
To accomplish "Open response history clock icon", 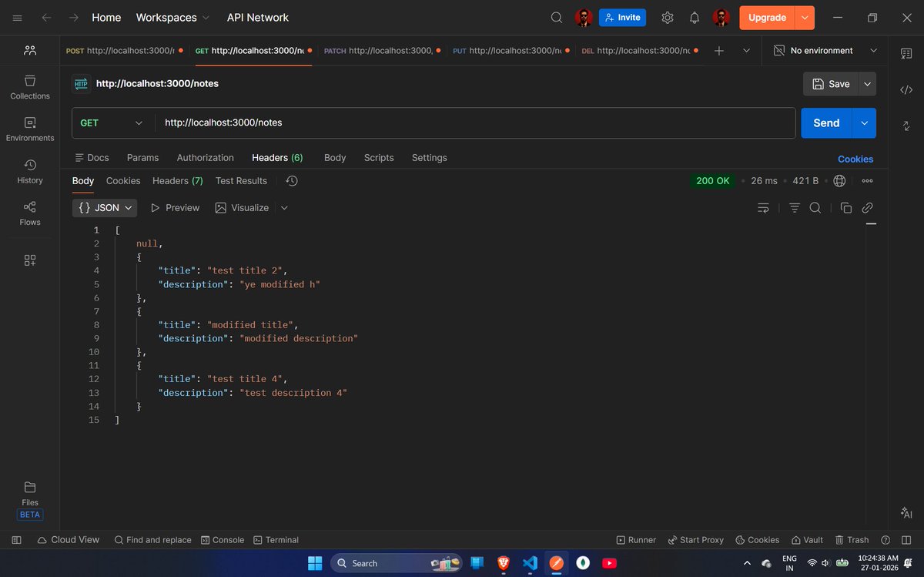I will pyautogui.click(x=292, y=180).
